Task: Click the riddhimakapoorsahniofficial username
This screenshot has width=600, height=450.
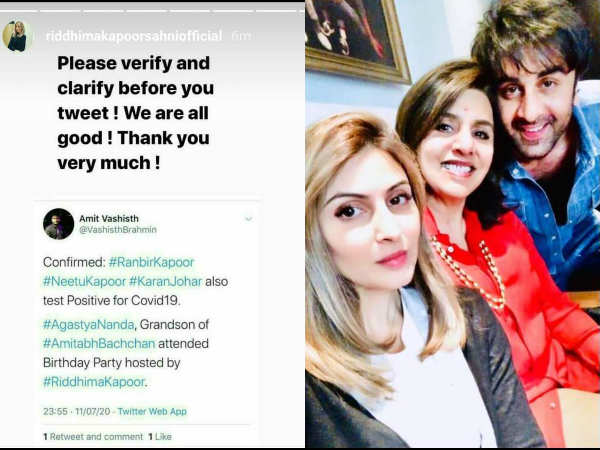Action: click(x=134, y=36)
